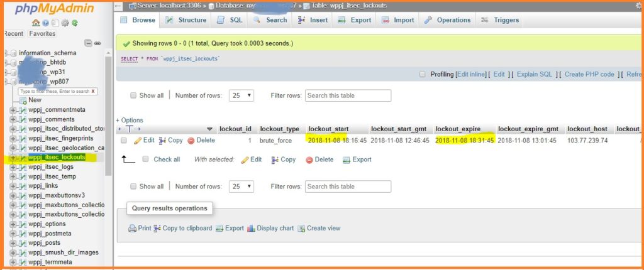Enable the Check all checkbox
The width and height of the screenshot is (644, 270).
pos(145,159)
